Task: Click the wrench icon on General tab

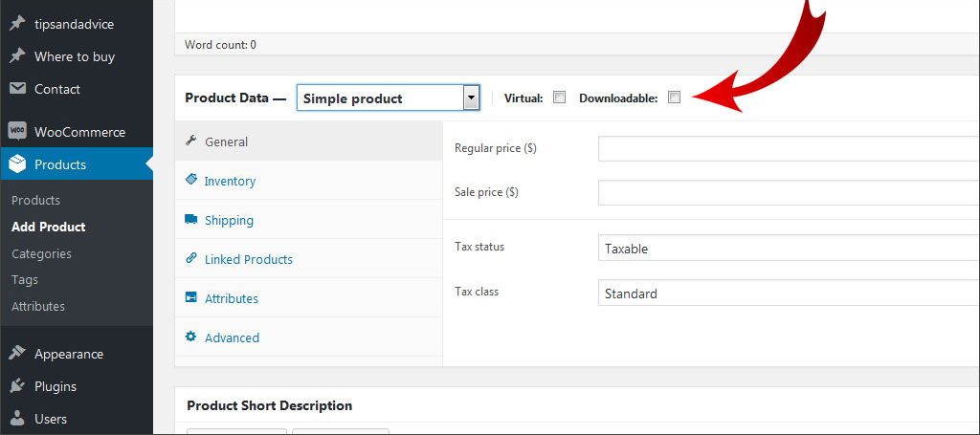Action: pyautogui.click(x=191, y=141)
